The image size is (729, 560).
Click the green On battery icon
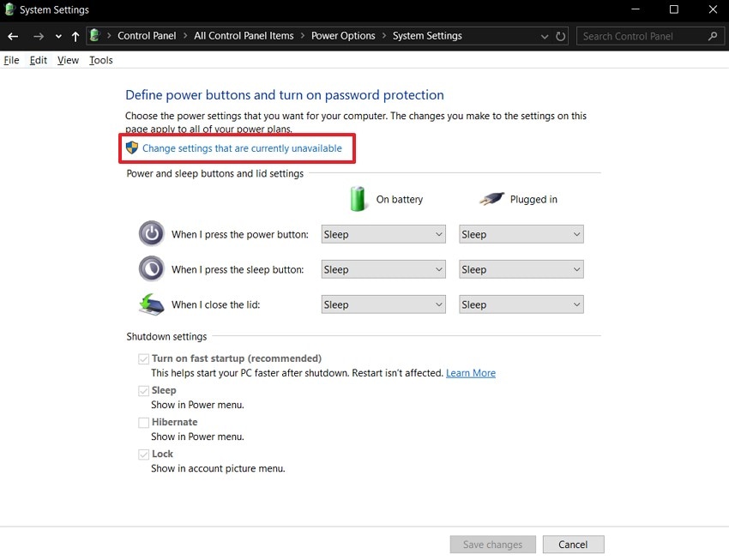pyautogui.click(x=358, y=199)
